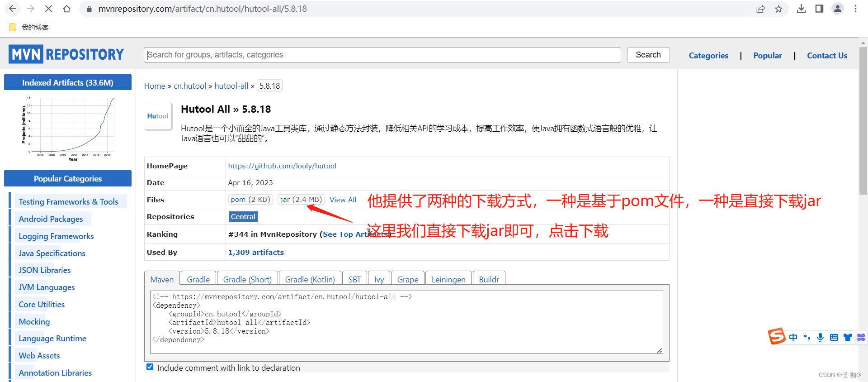The height and width of the screenshot is (382, 868).
Task: Open the 我的博客 bookmark folder
Action: pos(29,27)
